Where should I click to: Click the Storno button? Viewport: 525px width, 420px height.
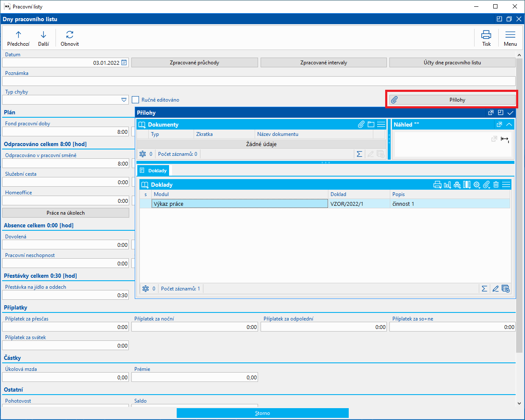[x=262, y=413]
